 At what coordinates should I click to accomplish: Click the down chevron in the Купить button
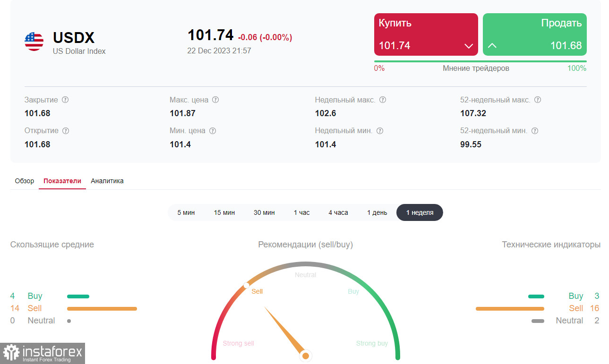pyautogui.click(x=469, y=46)
